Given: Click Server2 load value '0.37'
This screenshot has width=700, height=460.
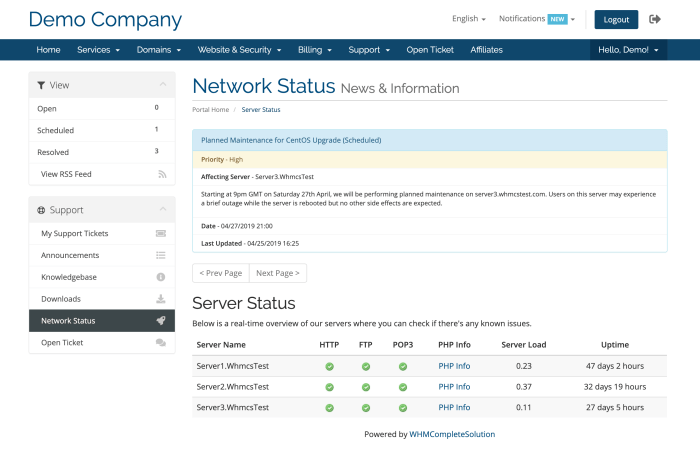Looking at the screenshot, I should [x=524, y=387].
